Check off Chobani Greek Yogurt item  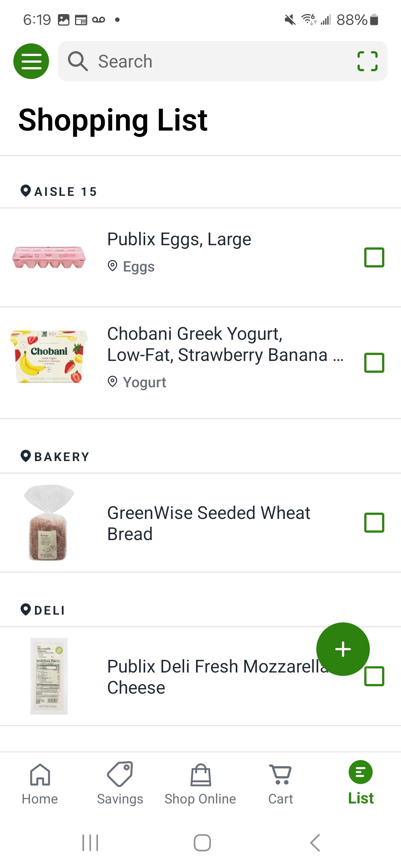tap(374, 363)
